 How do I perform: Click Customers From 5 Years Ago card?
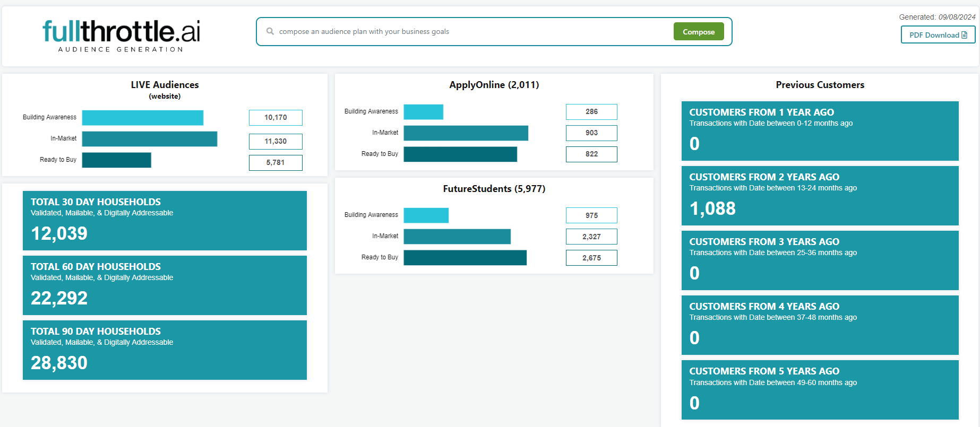pos(820,390)
